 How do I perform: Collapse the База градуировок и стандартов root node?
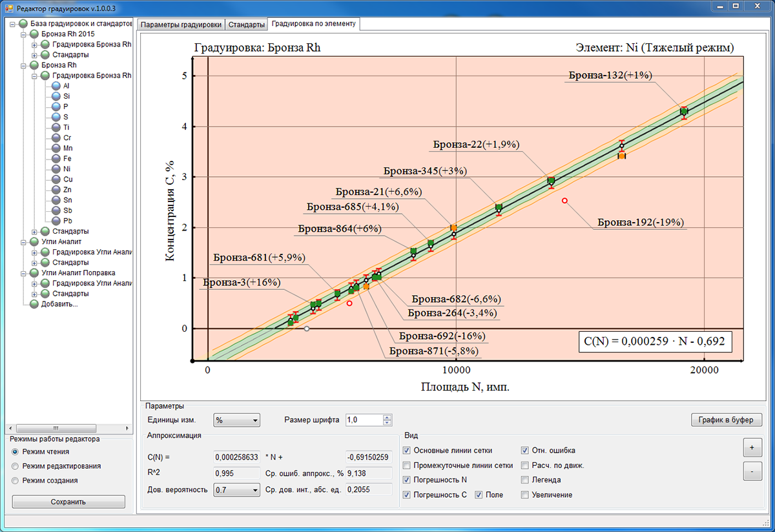(13, 24)
